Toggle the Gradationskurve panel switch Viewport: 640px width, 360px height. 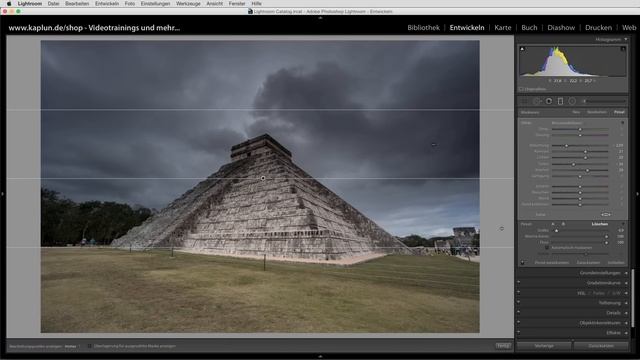519,282
